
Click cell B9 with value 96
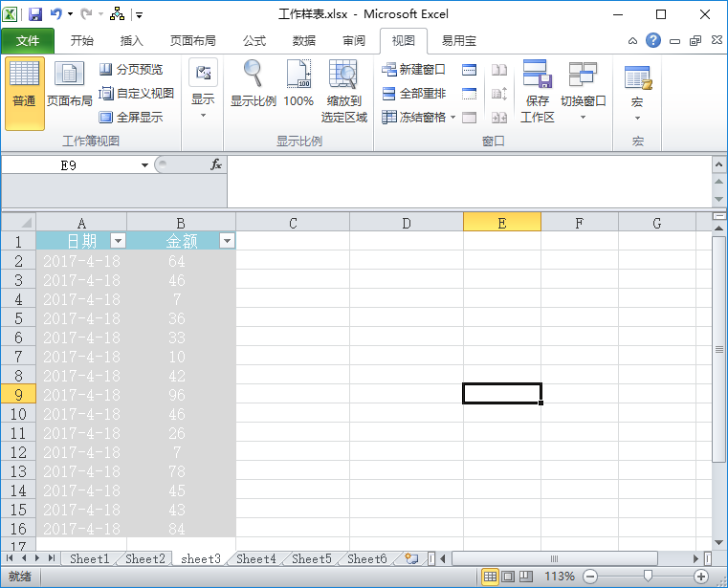point(181,395)
